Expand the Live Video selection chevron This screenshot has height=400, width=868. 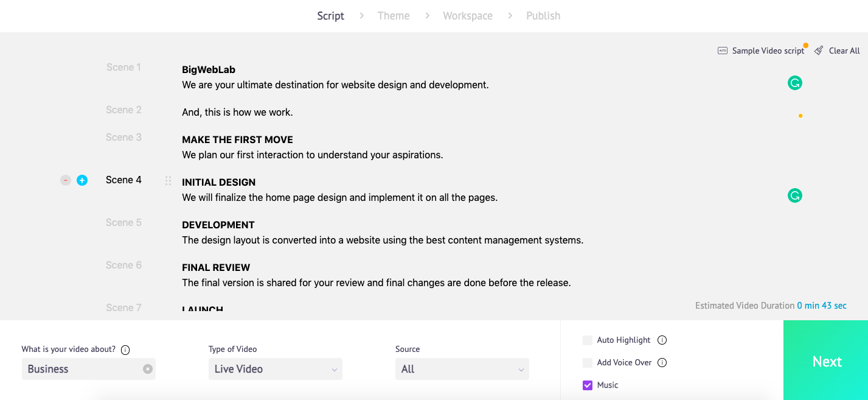tap(334, 370)
